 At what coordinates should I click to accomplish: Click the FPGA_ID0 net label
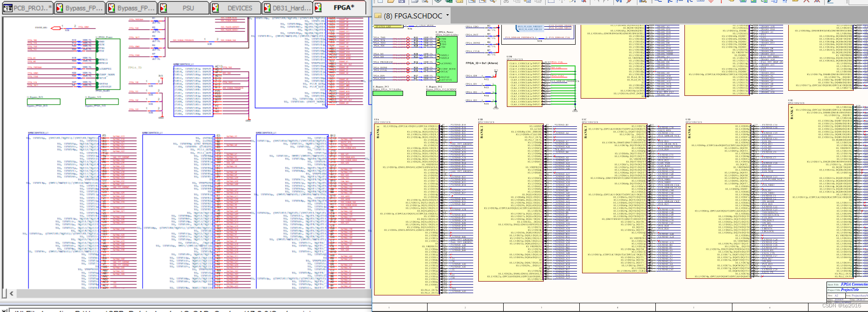(x=471, y=76)
